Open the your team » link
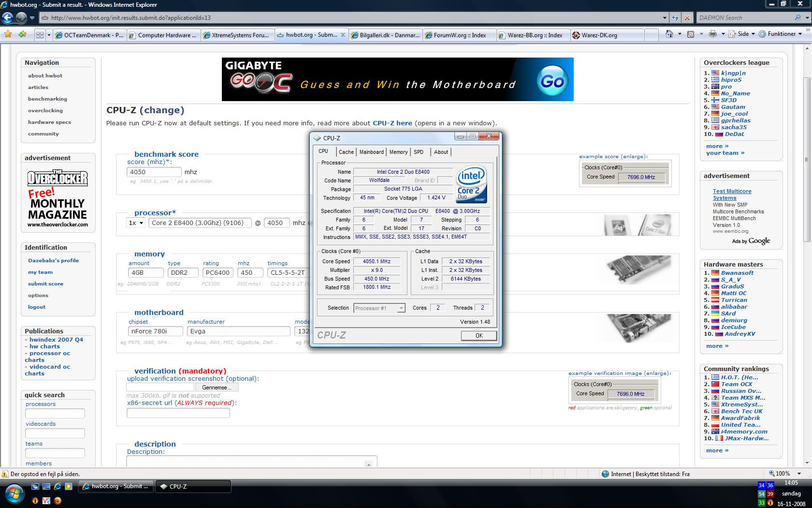The width and height of the screenshot is (812, 508). (725, 153)
